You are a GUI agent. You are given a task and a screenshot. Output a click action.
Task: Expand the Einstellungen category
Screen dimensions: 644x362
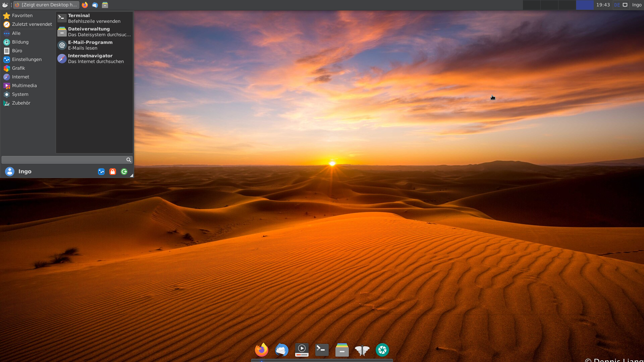pos(27,59)
